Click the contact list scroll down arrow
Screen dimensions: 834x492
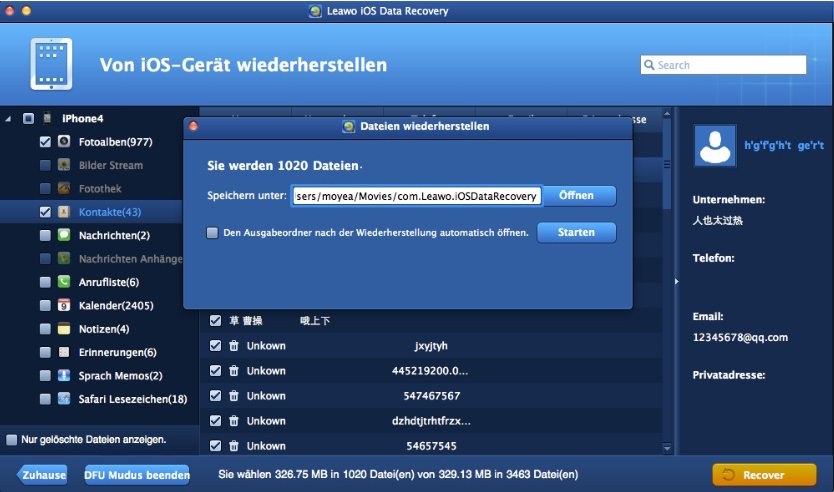click(x=667, y=448)
